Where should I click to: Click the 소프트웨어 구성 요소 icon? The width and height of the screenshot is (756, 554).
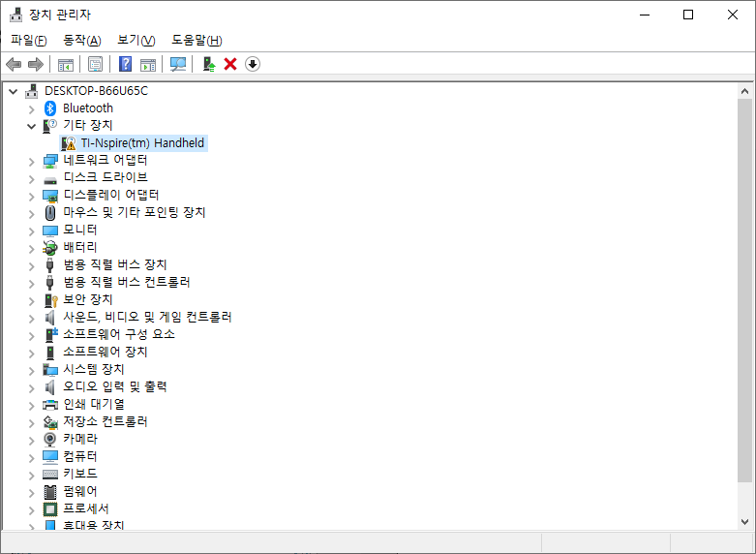(51, 334)
